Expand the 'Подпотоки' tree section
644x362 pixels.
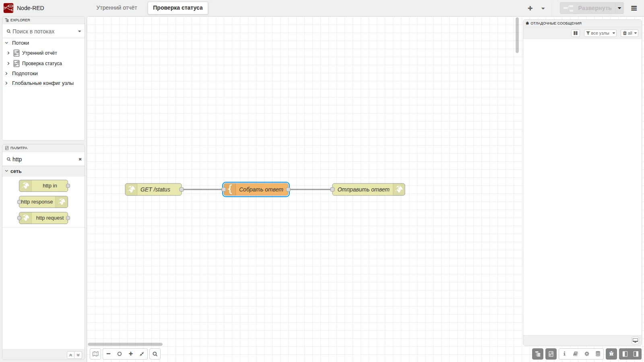[6, 74]
